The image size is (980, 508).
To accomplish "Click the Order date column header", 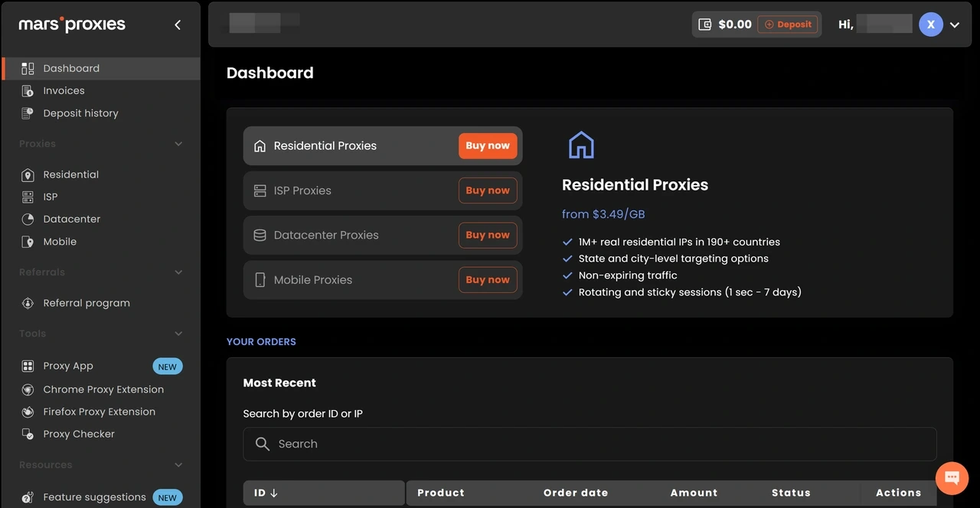I will click(576, 493).
